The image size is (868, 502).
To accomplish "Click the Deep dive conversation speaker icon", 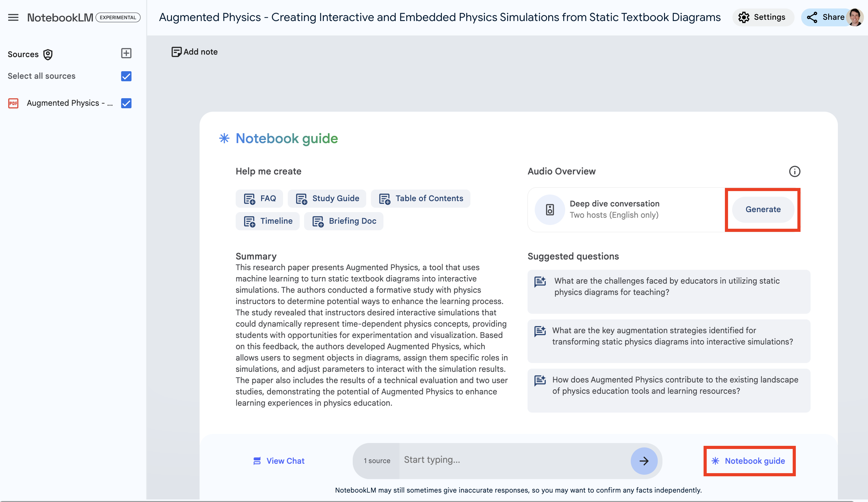I will [x=550, y=209].
